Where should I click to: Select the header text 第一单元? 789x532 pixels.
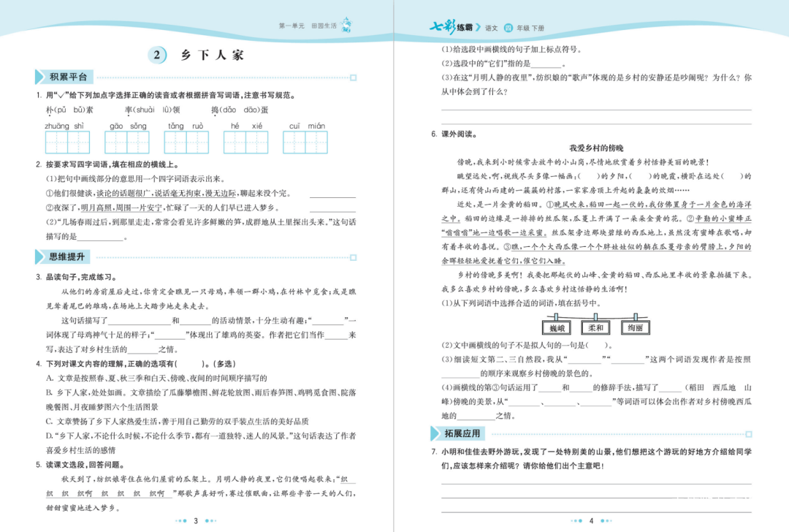pos(291,26)
